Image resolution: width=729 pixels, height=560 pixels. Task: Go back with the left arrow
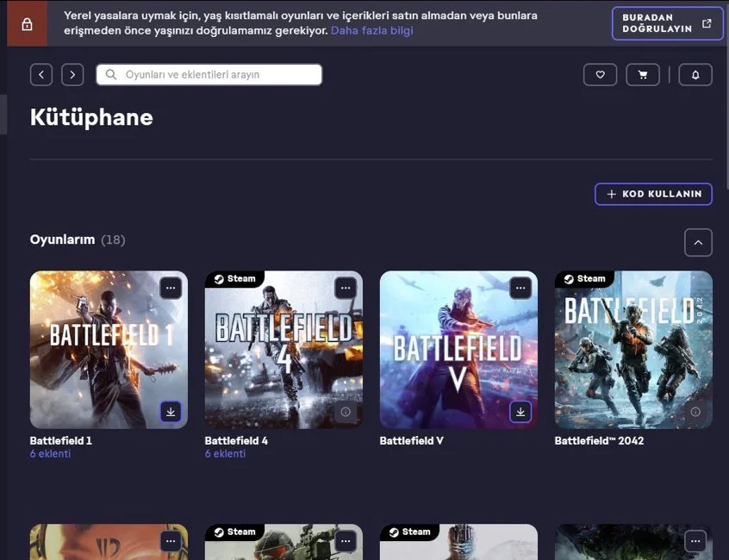pos(41,75)
